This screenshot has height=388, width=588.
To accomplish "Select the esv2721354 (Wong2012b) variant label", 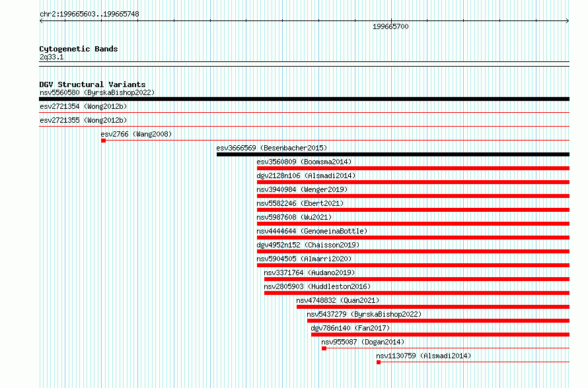I will point(83,106).
